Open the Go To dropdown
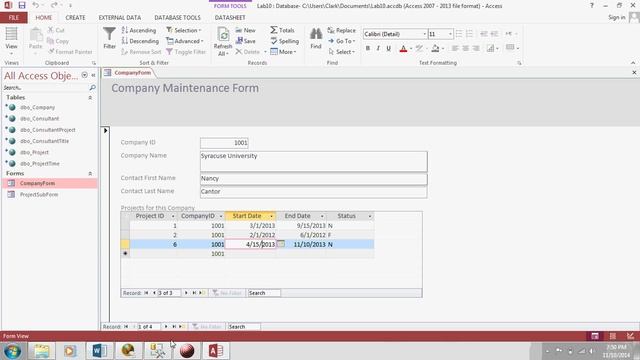Image resolution: width=640 pixels, height=360 pixels. point(342,41)
